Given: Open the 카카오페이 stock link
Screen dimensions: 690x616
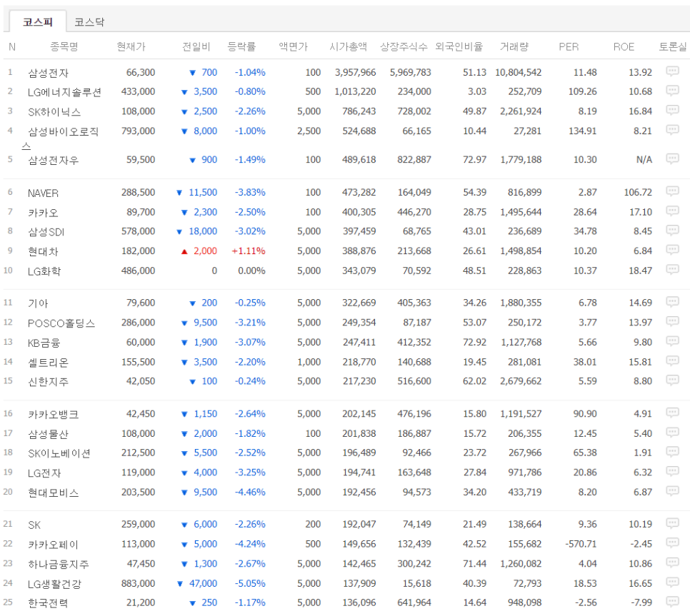Looking at the screenshot, I should pos(54,545).
